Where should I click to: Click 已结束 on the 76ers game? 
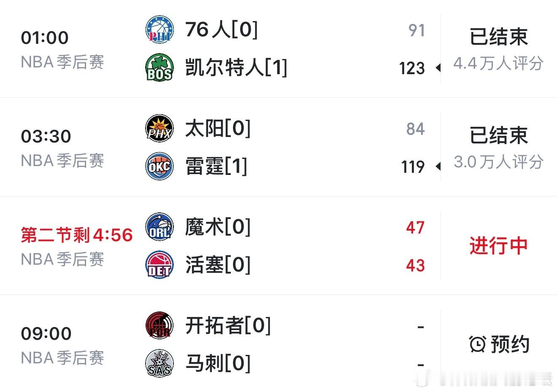498,37
